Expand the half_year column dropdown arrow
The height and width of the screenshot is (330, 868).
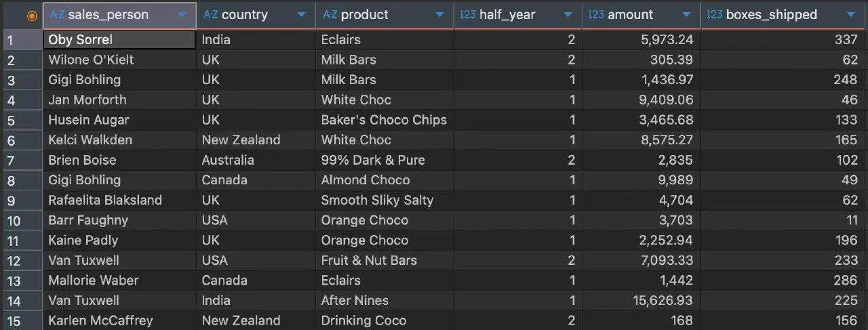point(568,15)
